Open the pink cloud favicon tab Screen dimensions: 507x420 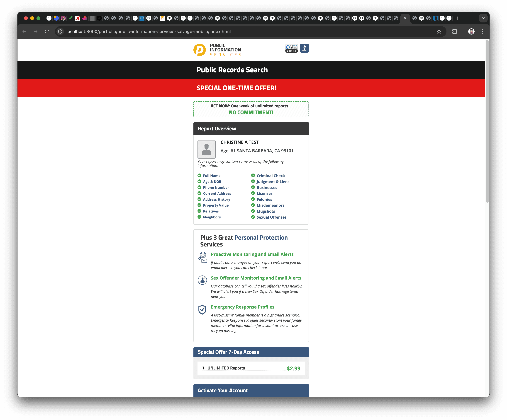tap(85, 18)
